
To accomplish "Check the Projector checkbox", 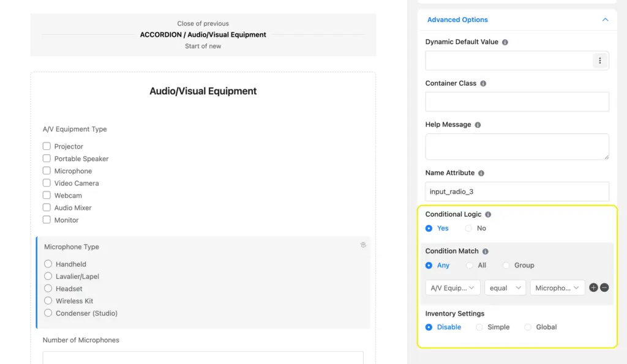I will [x=47, y=146].
